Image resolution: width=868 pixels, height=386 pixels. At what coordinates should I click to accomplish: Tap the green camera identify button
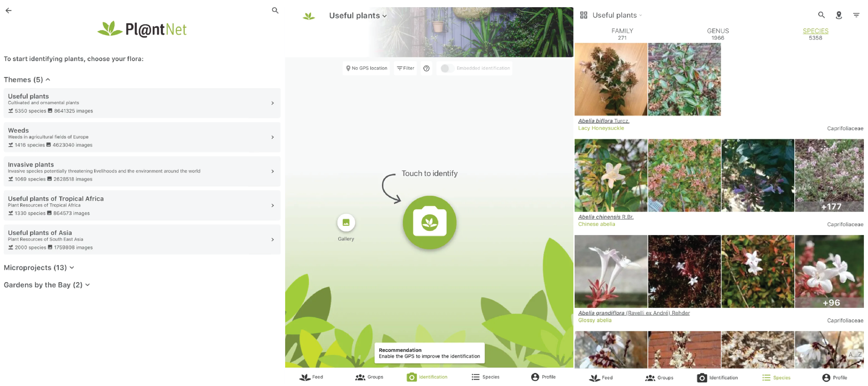click(x=429, y=222)
